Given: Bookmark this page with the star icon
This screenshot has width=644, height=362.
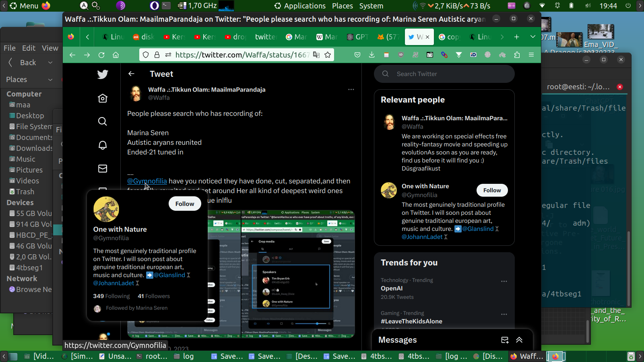Looking at the screenshot, I should point(328,55).
